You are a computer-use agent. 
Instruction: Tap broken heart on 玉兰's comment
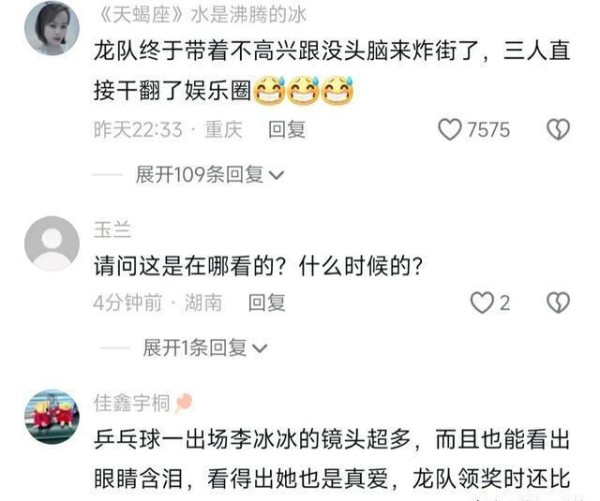(x=558, y=303)
